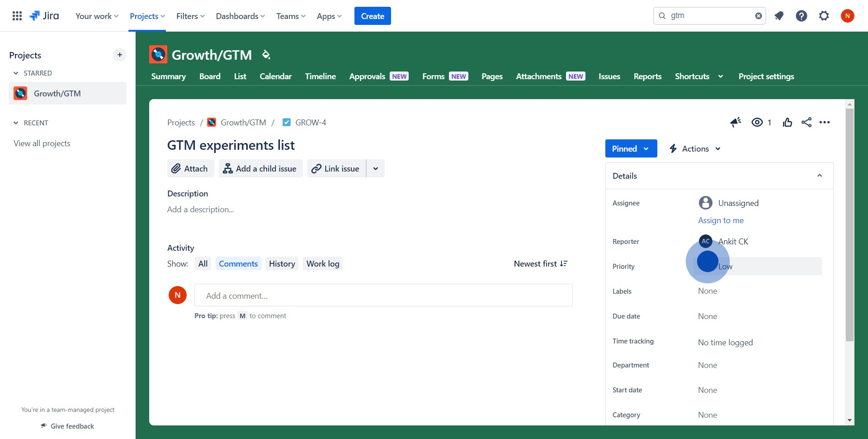
Task: Show Comments activity
Action: [238, 263]
